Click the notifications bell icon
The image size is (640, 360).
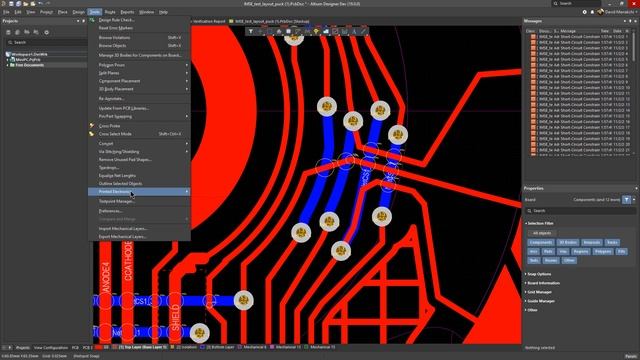click(x=592, y=12)
